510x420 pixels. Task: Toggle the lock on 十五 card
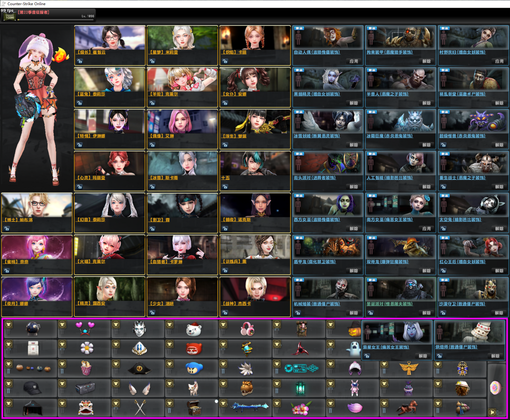[x=225, y=187]
